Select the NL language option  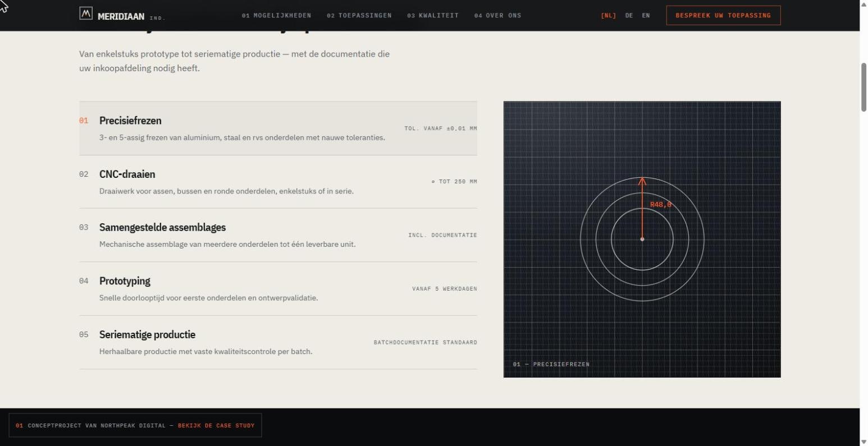click(608, 16)
